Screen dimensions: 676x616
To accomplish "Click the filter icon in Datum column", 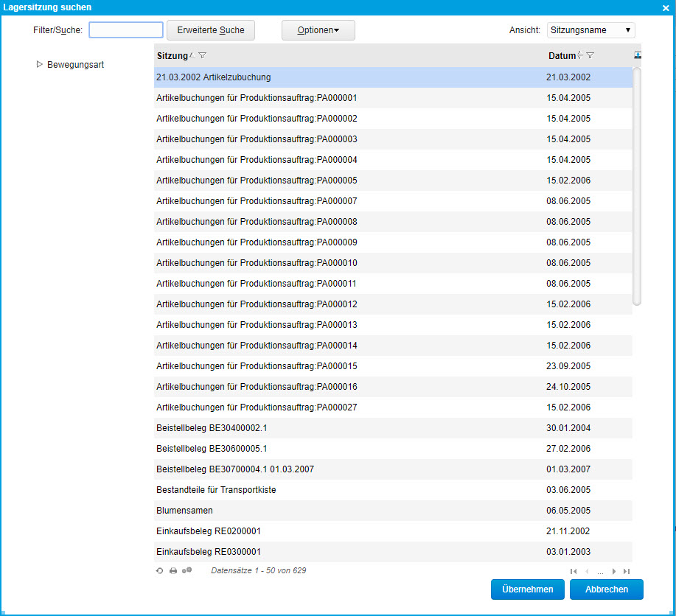I will pyautogui.click(x=590, y=56).
